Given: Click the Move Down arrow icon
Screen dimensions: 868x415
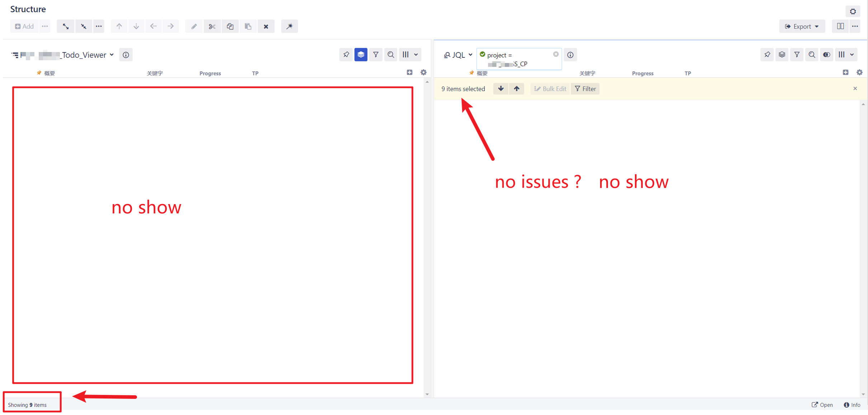Looking at the screenshot, I should [136, 26].
